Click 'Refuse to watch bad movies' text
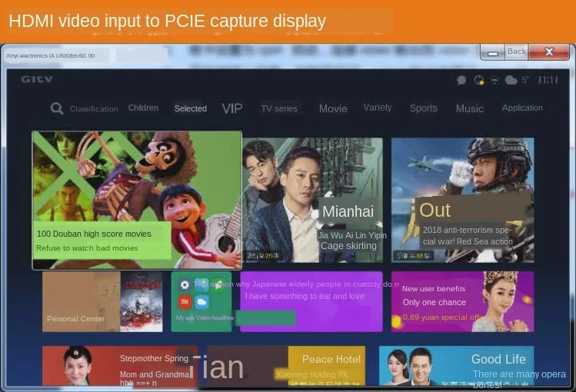This screenshot has width=576, height=392. pyautogui.click(x=87, y=248)
